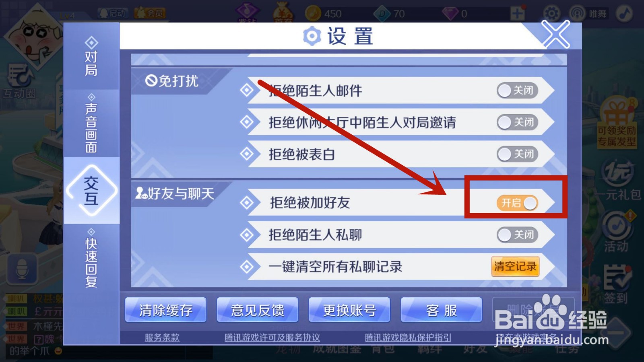Screen dimensions: 644x362
Task: Click the 签到 check-in icon
Action: [616, 284]
